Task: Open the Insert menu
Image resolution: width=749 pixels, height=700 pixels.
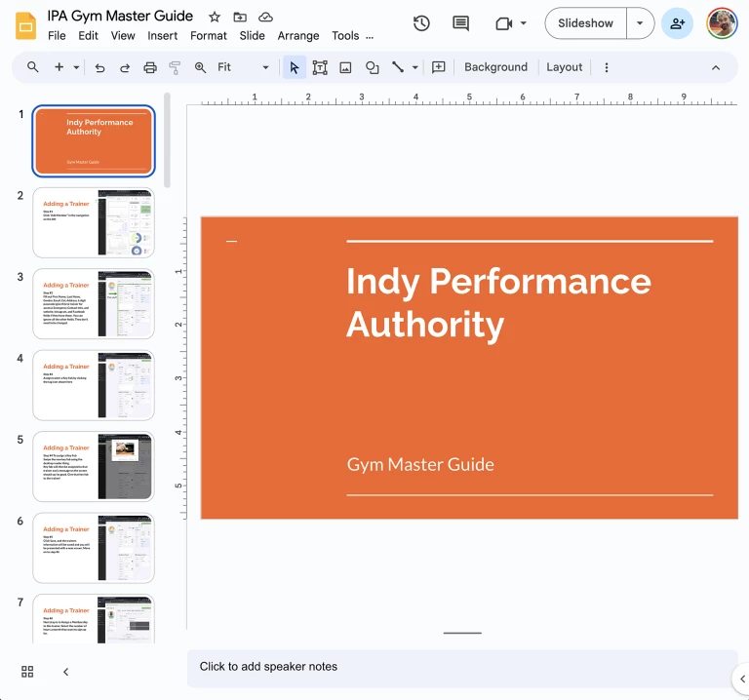Action: click(162, 36)
